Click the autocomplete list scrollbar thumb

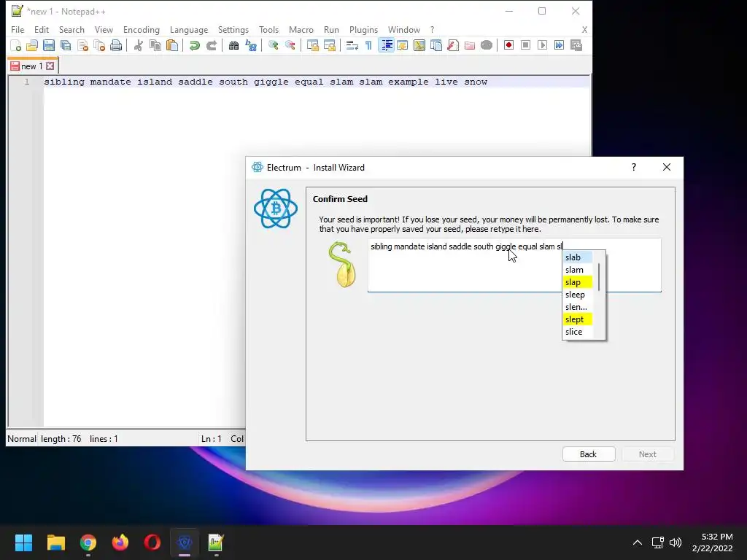(x=598, y=276)
